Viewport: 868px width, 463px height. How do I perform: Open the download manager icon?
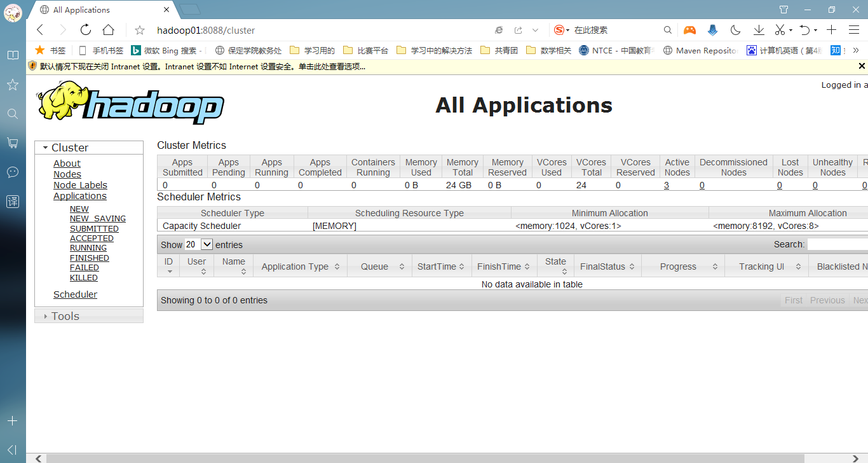[757, 30]
